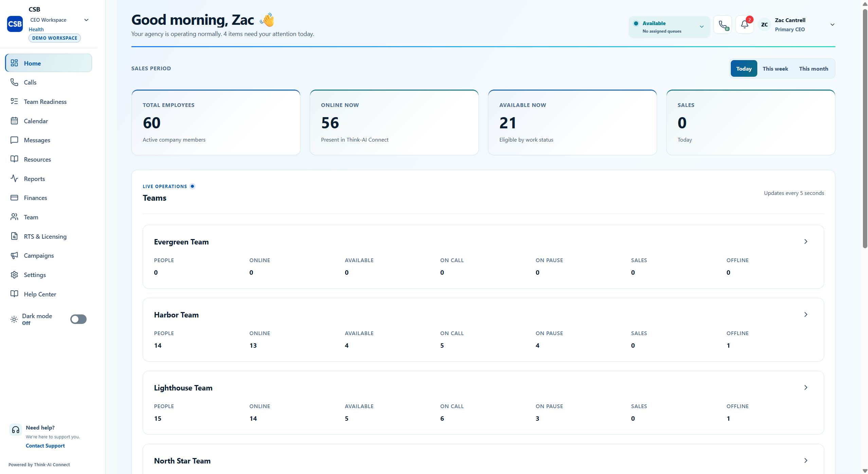Click the Harbor Team heading
Image resolution: width=868 pixels, height=474 pixels.
click(176, 315)
